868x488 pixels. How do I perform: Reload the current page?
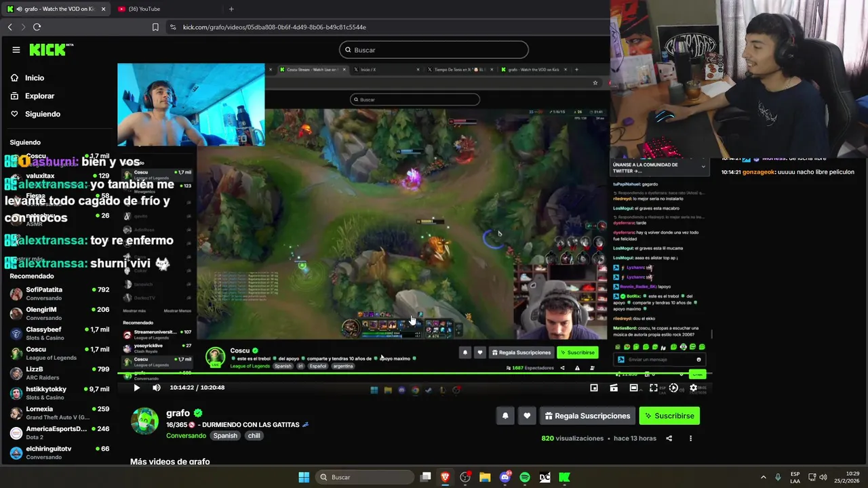(x=37, y=27)
